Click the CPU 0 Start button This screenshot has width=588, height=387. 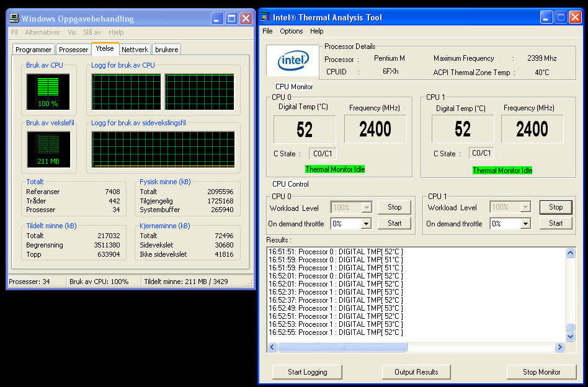[x=394, y=223]
